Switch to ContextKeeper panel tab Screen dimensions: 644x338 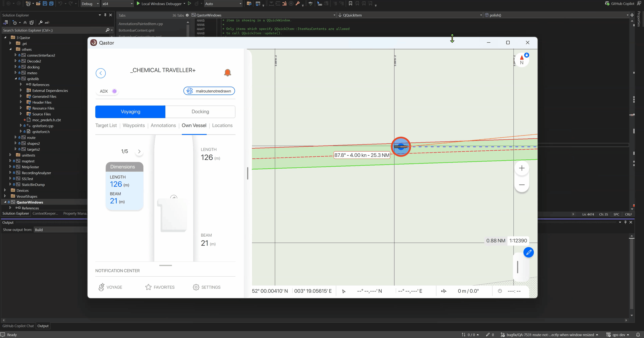pyautogui.click(x=45, y=213)
